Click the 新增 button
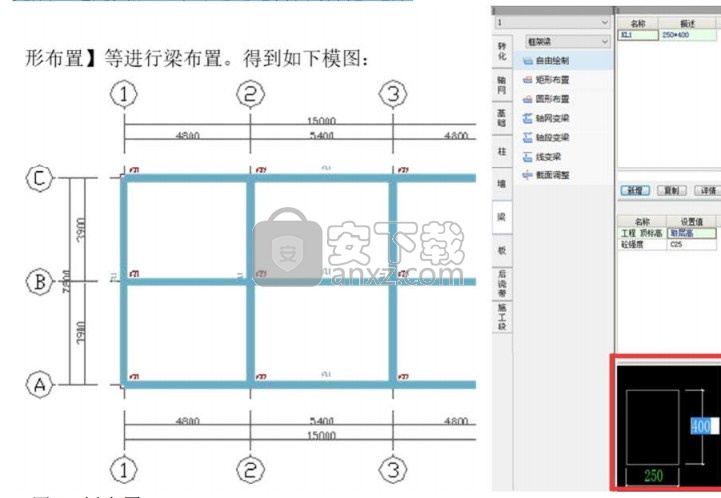This screenshot has width=721, height=498. click(x=635, y=190)
